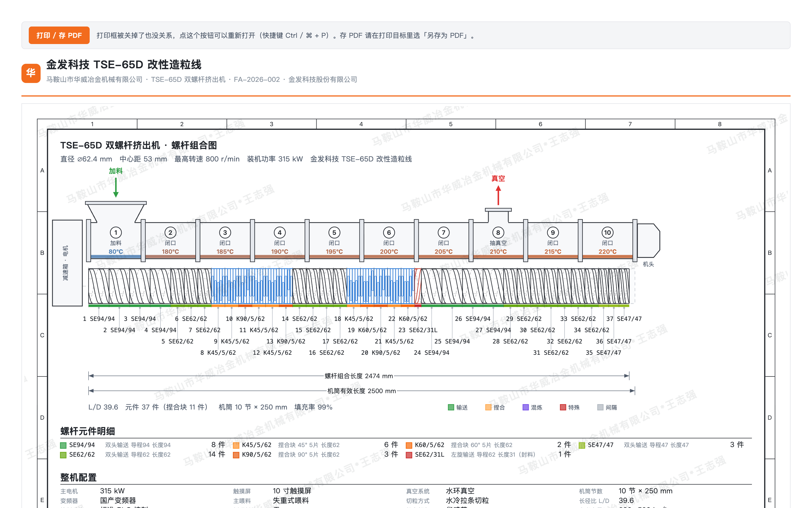Click the orange 华 company logo icon
This screenshot has height=508, width=812.
(x=31, y=73)
